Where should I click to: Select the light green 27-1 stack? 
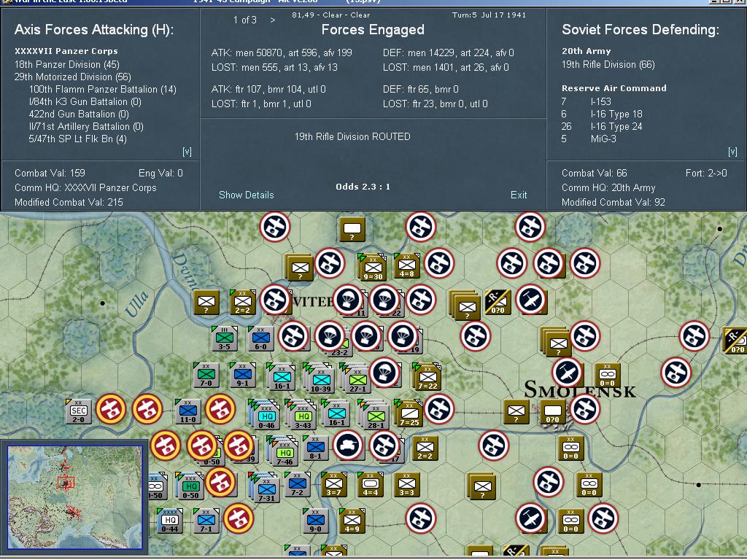pos(356,378)
